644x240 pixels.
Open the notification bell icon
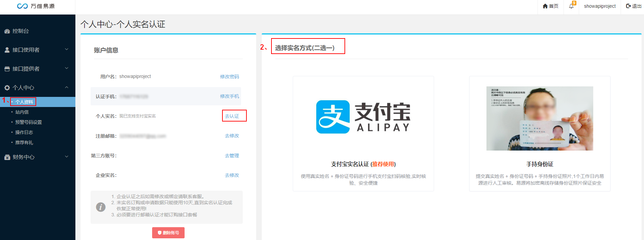571,6
